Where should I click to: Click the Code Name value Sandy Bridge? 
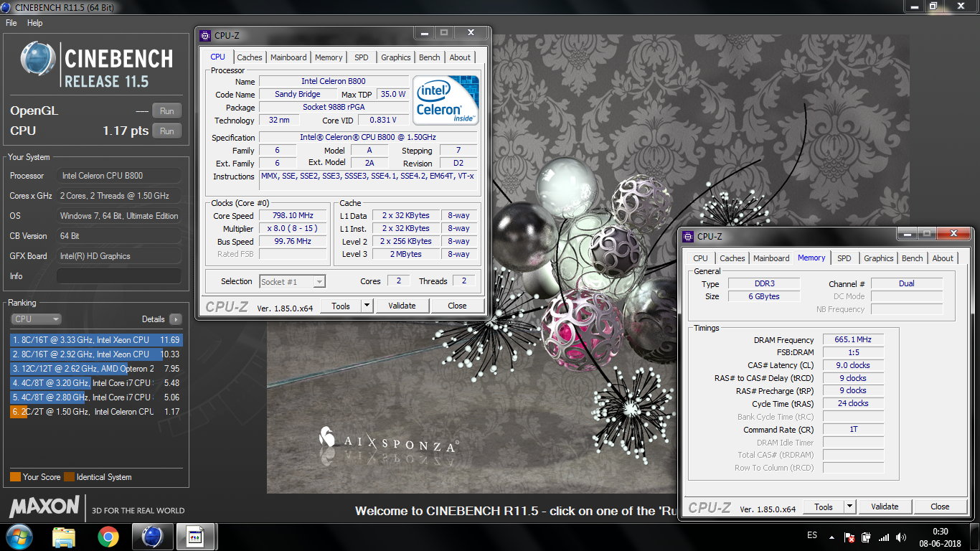tap(298, 94)
